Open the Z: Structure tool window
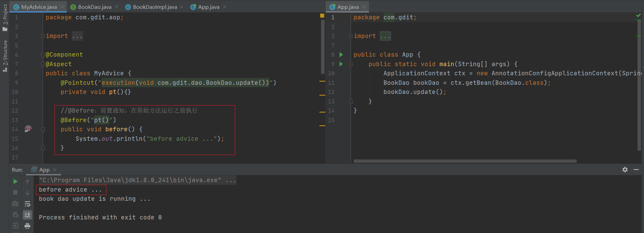This screenshot has height=233, width=644. coord(5,56)
